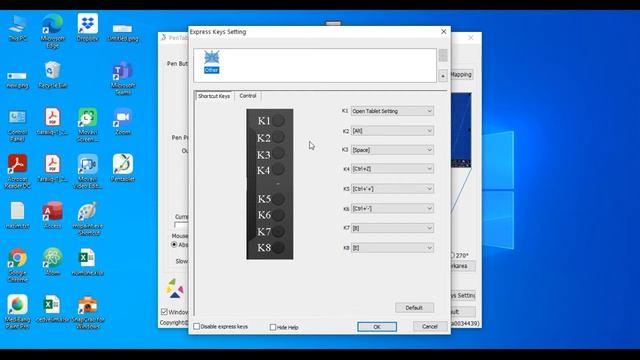Switch to the Shortcut Keys tab
640x360 pixels.
pos(214,96)
